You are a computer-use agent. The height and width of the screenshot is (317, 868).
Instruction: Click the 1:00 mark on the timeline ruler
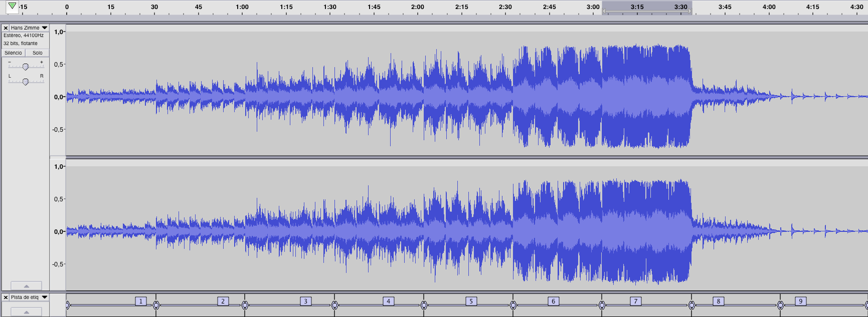tap(242, 7)
